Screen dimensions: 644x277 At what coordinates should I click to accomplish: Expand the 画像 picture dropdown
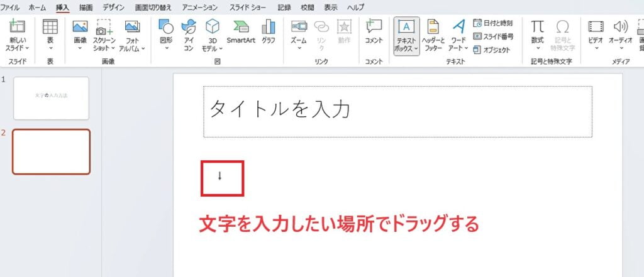click(80, 35)
